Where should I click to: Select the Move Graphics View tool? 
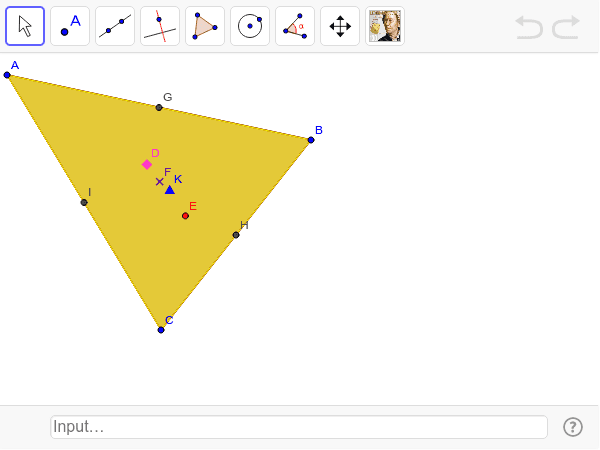tap(340, 26)
